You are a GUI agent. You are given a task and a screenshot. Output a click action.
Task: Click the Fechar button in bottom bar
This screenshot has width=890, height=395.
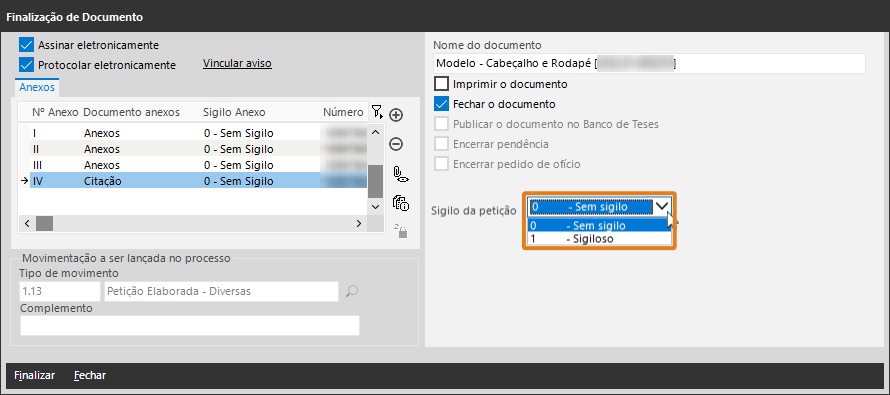click(x=90, y=375)
